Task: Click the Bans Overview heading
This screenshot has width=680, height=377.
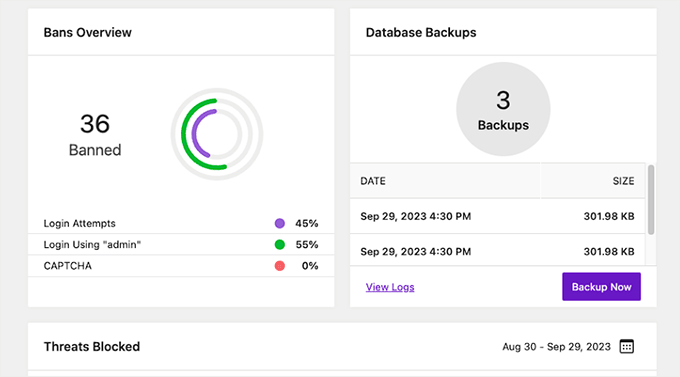Action: click(88, 33)
